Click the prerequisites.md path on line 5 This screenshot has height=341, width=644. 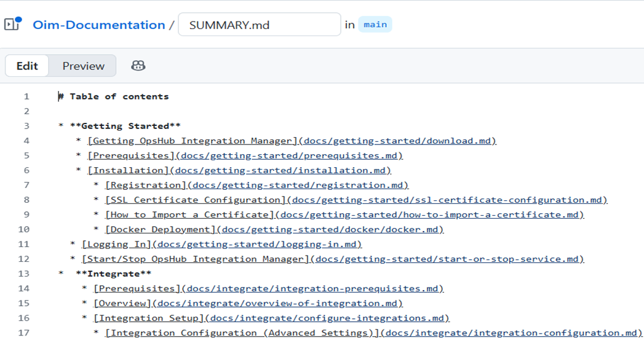(x=292, y=155)
